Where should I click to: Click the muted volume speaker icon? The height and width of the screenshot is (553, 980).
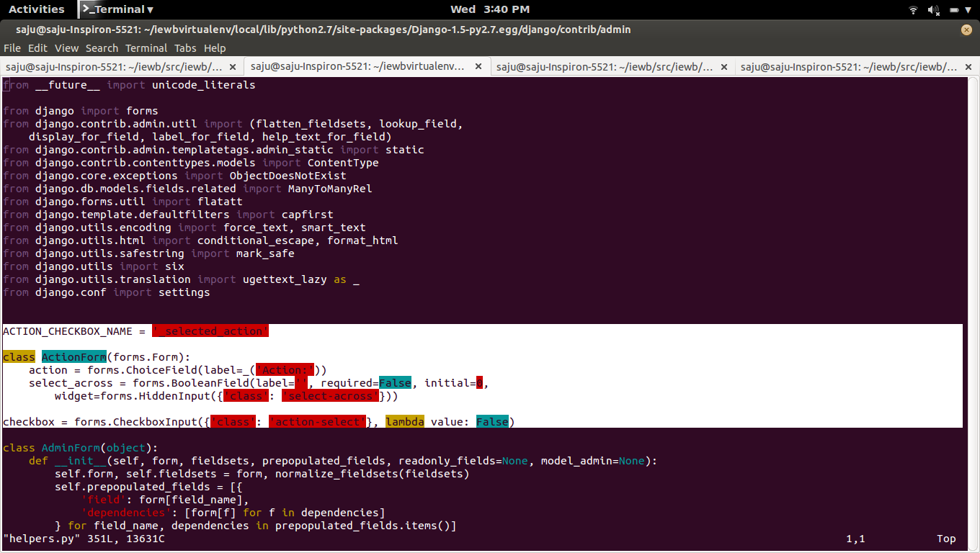tap(934, 9)
